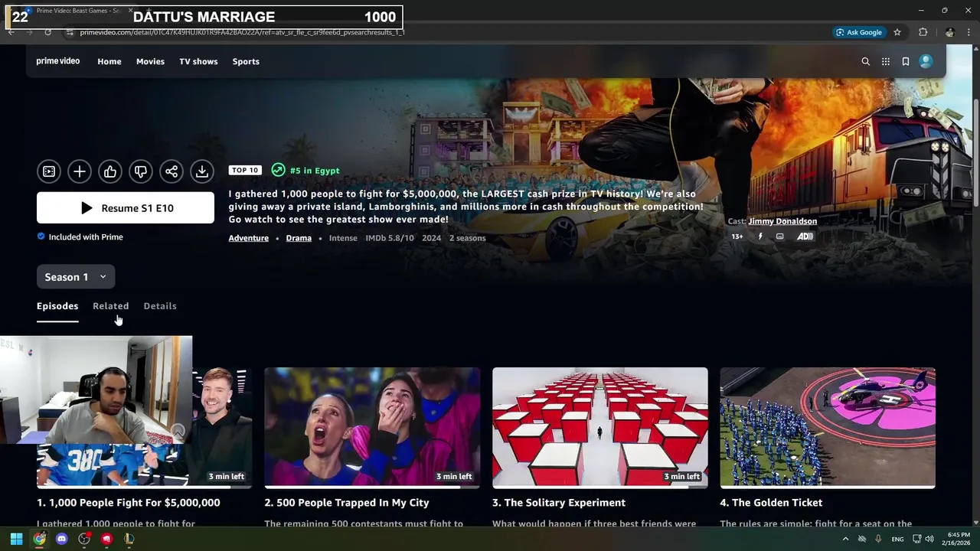Screen dimensions: 980x551
Task: Open Sports in navigation bar
Action: 246,61
